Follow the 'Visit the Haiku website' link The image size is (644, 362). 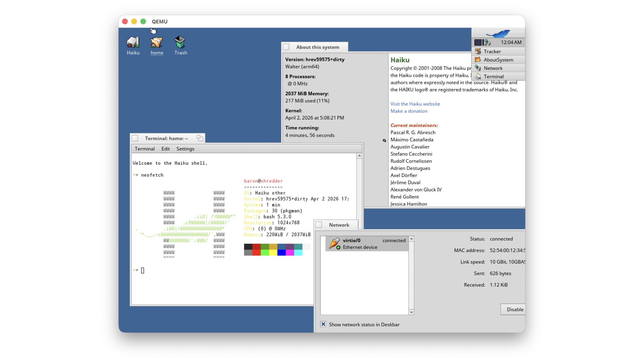415,104
